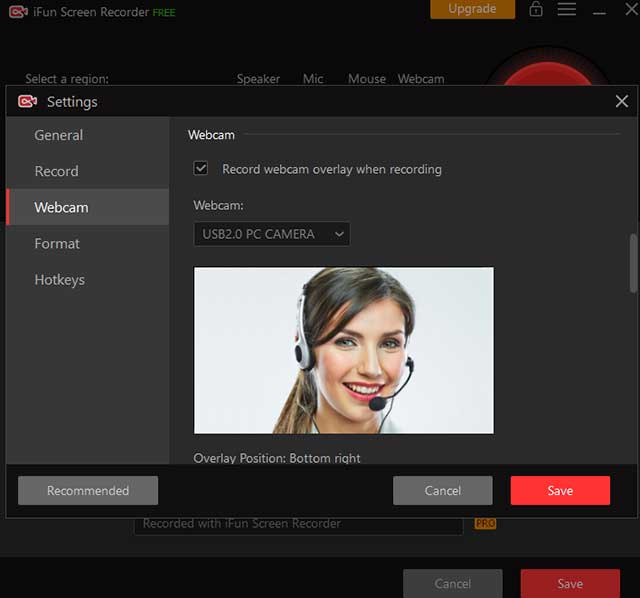The height and width of the screenshot is (598, 640).
Task: Click the webcam preview image
Action: [x=343, y=350]
